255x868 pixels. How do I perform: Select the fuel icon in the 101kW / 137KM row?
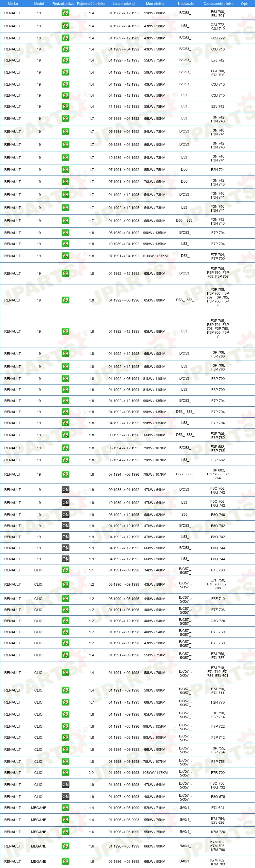[66, 256]
